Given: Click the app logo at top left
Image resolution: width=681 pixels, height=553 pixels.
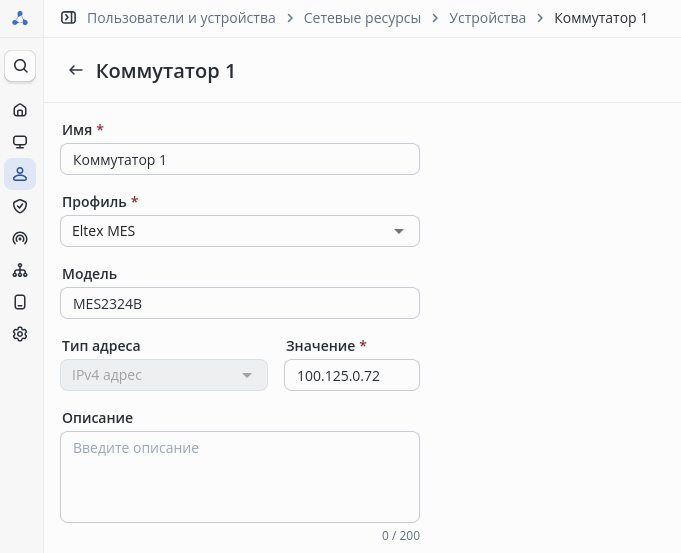Looking at the screenshot, I should (x=20, y=18).
